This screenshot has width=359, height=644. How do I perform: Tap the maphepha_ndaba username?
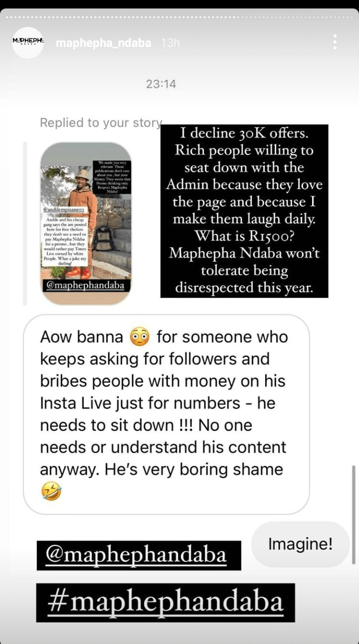104,43
